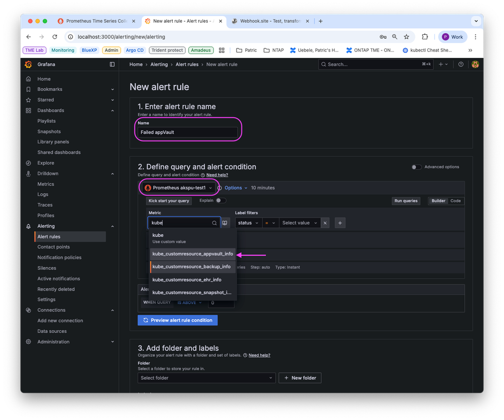The image size is (504, 420).
Task: Switch query editor to Code mode
Action: [x=456, y=201]
